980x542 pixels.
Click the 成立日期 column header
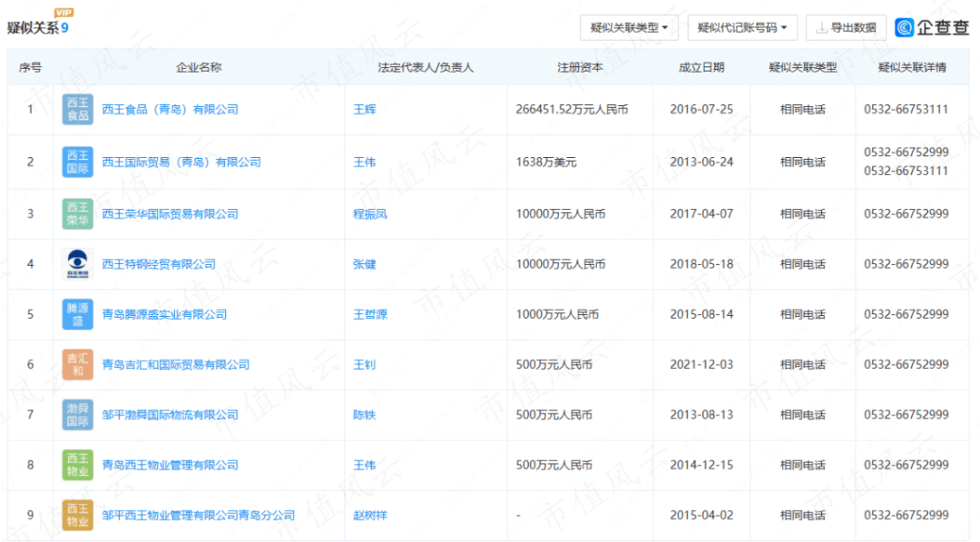point(701,68)
